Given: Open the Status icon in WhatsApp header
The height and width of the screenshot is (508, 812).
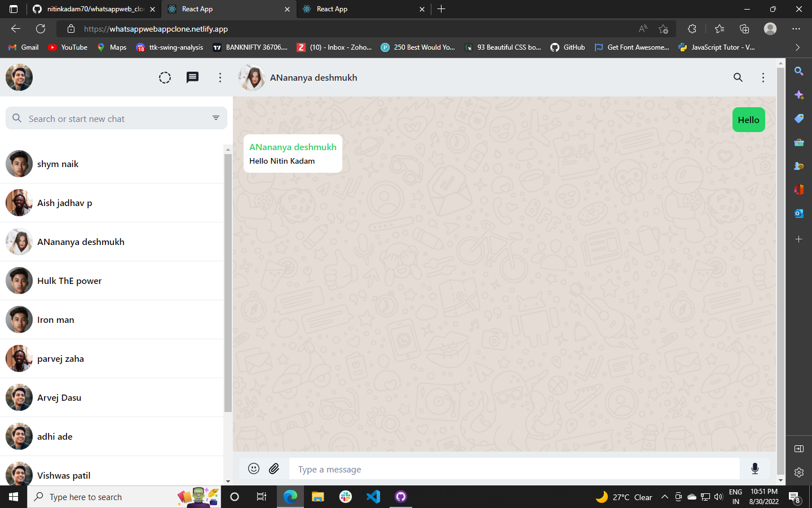Looking at the screenshot, I should point(165,77).
